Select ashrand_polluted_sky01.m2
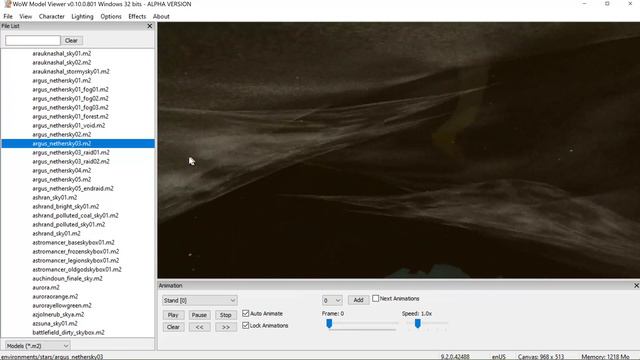 point(69,224)
